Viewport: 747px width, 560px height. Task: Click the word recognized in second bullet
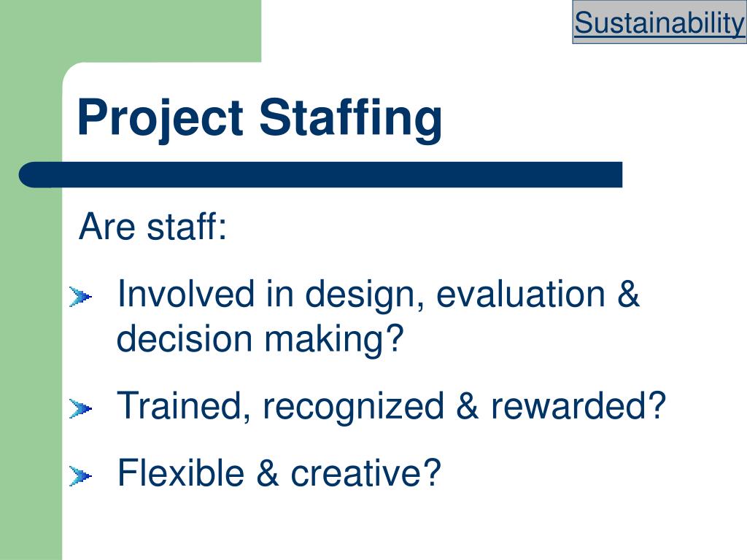click(x=353, y=407)
